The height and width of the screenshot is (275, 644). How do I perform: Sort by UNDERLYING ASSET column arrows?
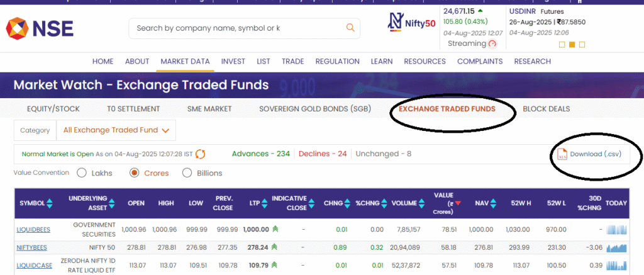click(112, 203)
